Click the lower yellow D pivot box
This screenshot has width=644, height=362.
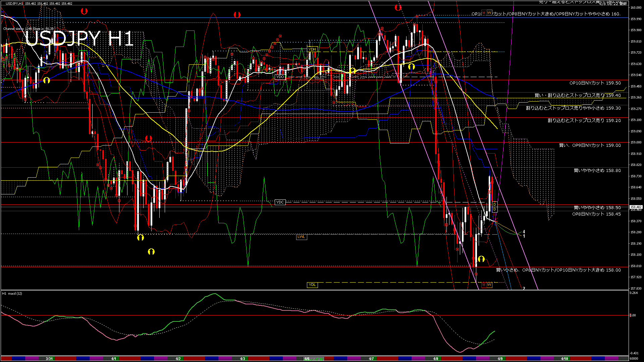[x=495, y=209]
